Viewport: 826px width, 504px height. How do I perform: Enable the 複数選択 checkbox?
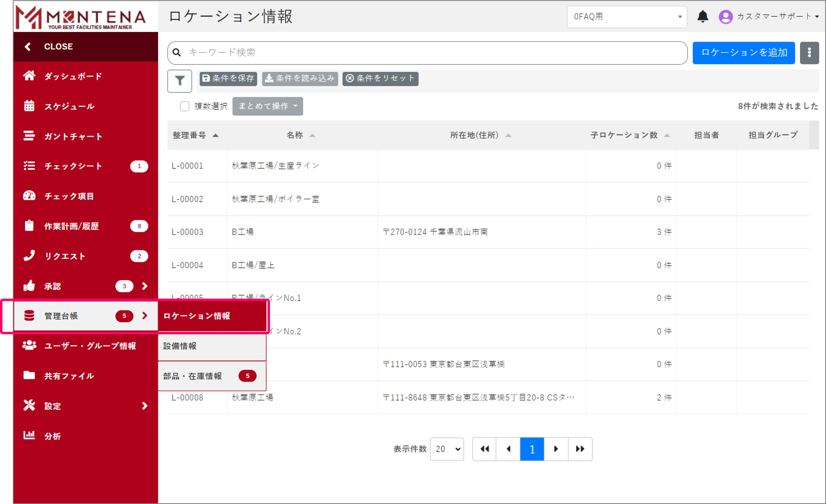[184, 106]
